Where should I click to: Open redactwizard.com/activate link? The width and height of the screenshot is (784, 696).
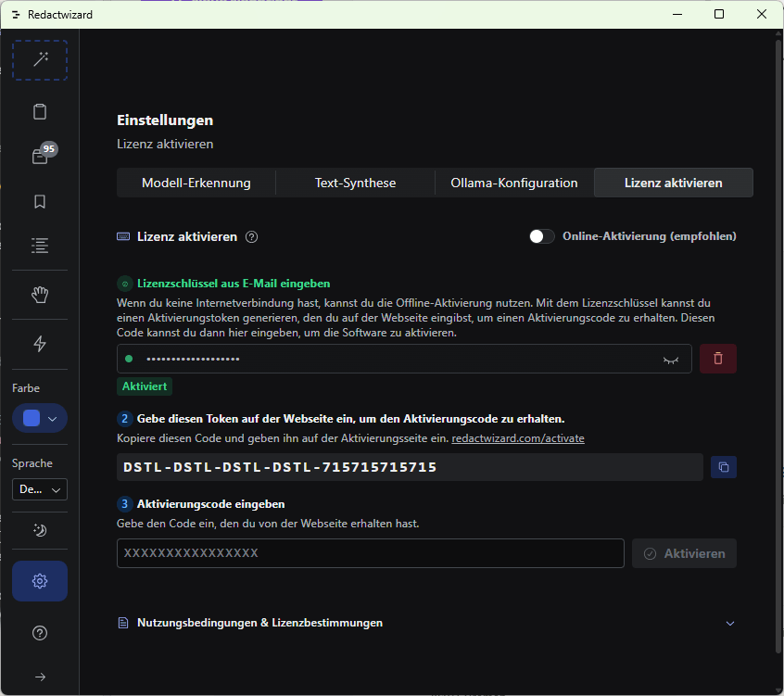[x=518, y=438]
